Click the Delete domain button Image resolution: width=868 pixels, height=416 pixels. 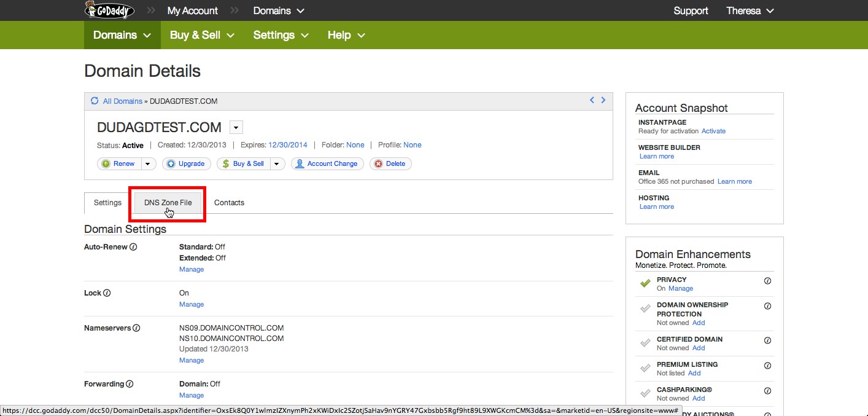pos(390,163)
